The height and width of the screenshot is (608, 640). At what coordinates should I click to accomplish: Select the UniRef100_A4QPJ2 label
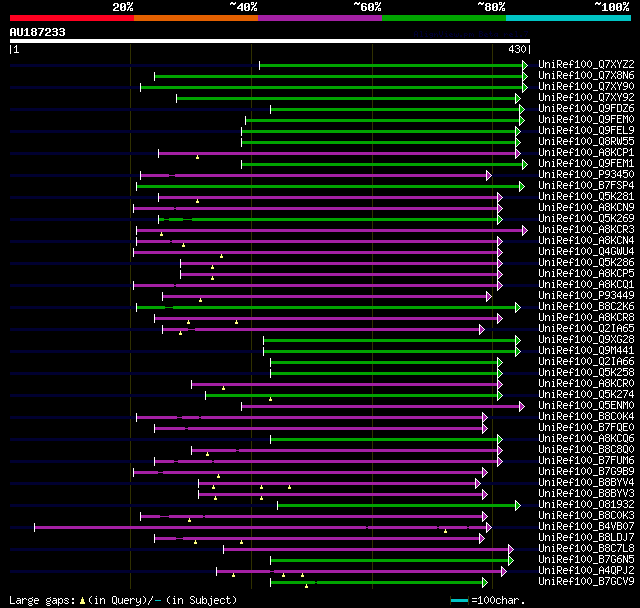[x=586, y=570]
